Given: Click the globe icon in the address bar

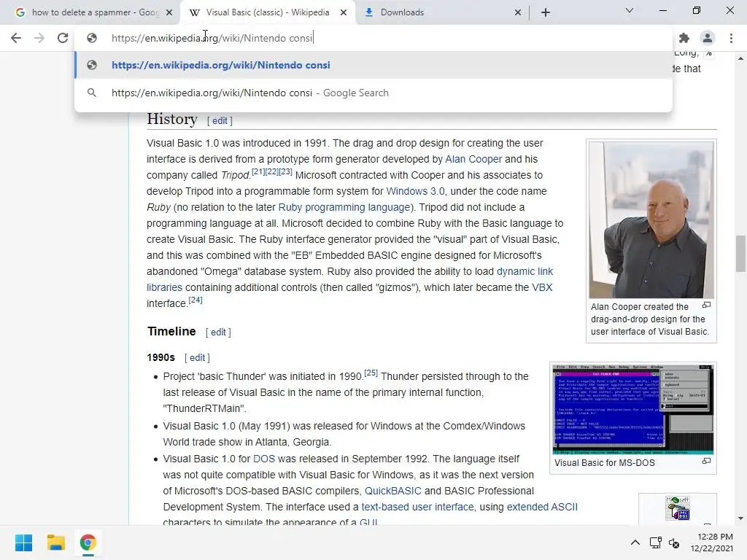Looking at the screenshot, I should [x=92, y=38].
